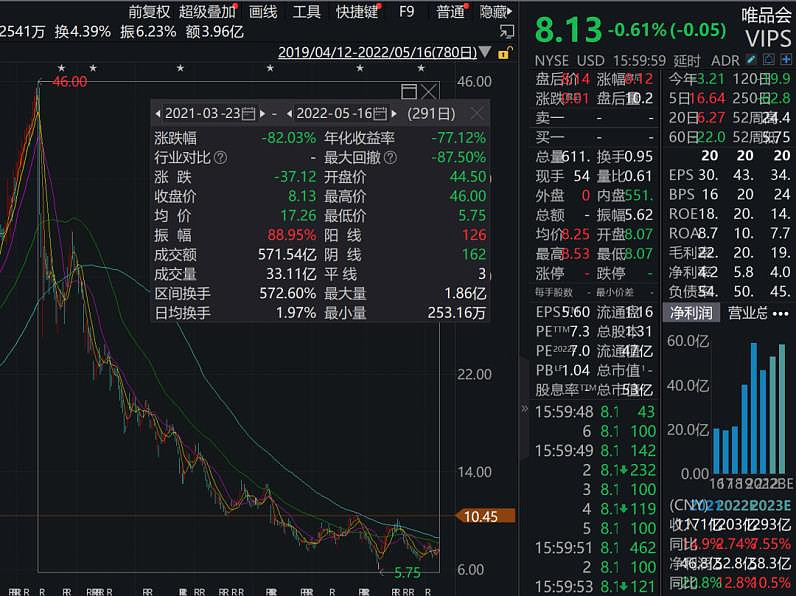796x596 pixels.
Task: Click the fifth star event marker above chart
Action: (360, 68)
